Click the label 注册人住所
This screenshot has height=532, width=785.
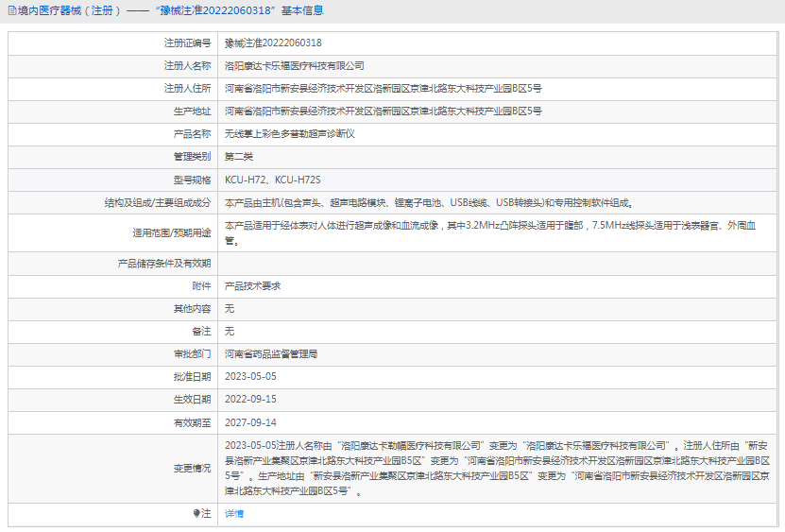pyautogui.click(x=187, y=89)
